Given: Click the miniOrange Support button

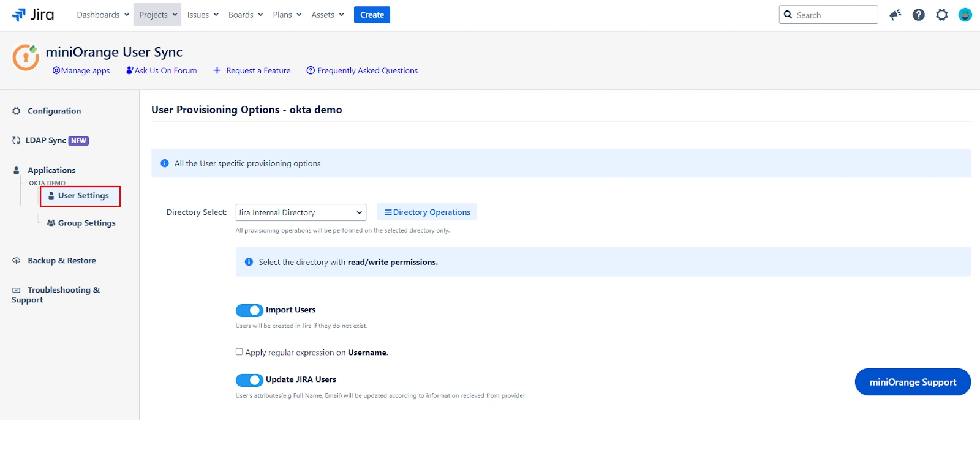Looking at the screenshot, I should point(913,382).
